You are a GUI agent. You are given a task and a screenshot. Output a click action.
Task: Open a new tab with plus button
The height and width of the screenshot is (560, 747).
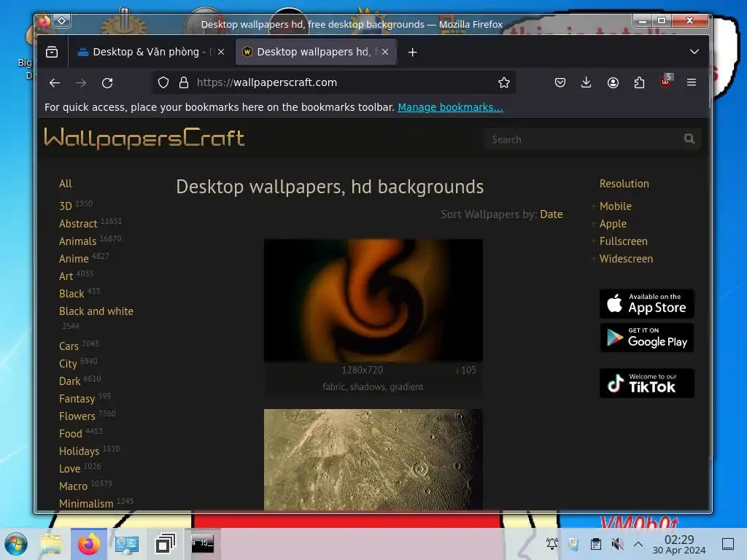click(413, 52)
